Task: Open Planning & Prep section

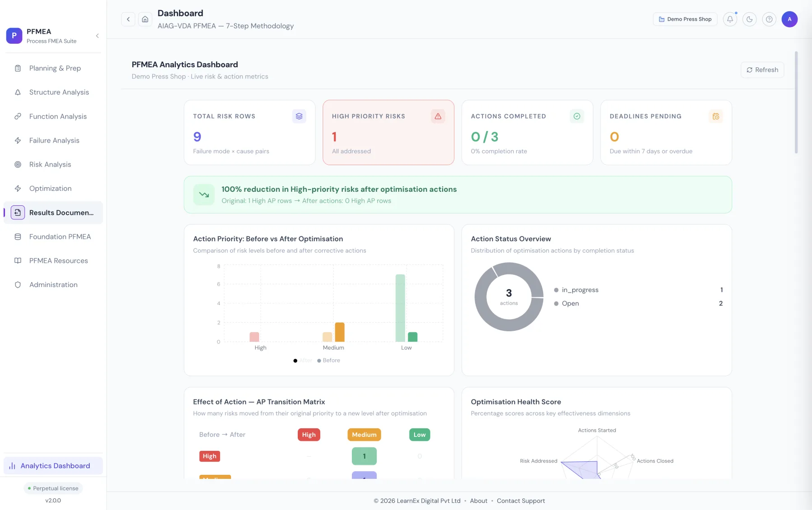Action: coord(53,68)
